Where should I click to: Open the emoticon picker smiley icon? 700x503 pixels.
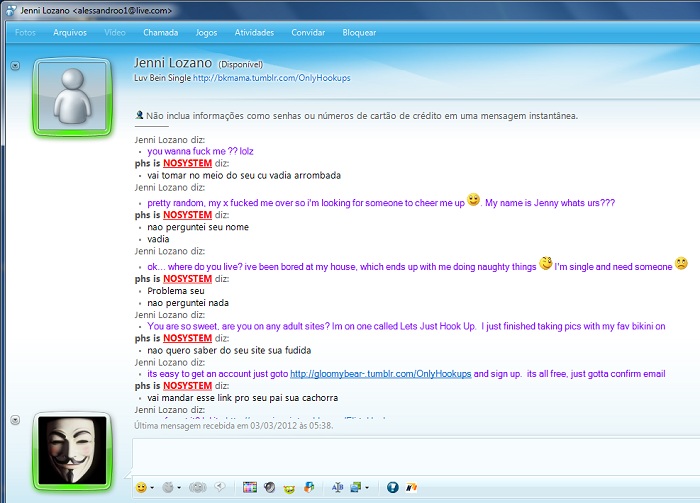tap(141, 487)
